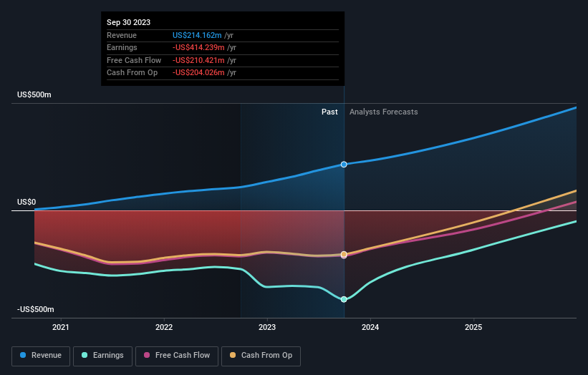This screenshot has width=588, height=375.
Task: Click the -US$204.026m cash from op value
Action: tap(198, 73)
